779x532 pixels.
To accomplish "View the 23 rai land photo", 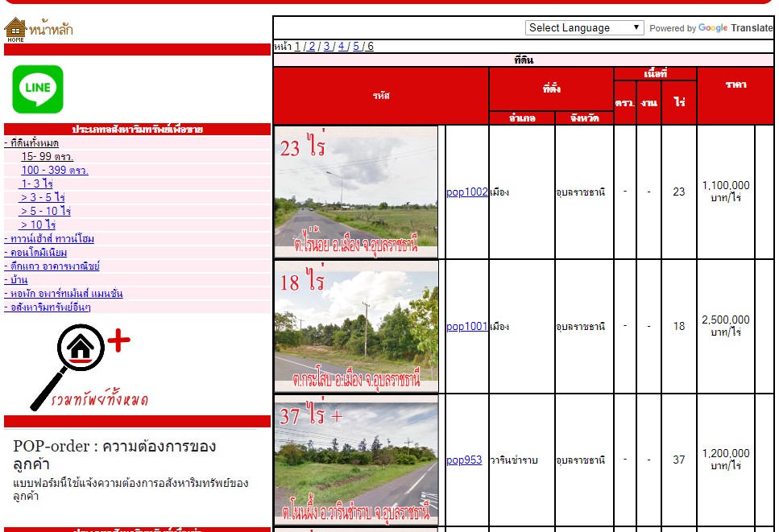I will pyautogui.click(x=356, y=192).
